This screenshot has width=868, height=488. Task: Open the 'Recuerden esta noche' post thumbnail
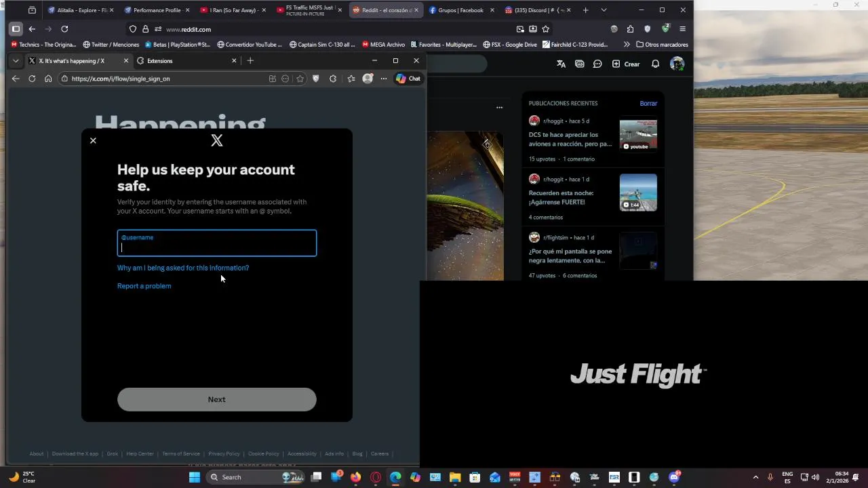(x=638, y=192)
